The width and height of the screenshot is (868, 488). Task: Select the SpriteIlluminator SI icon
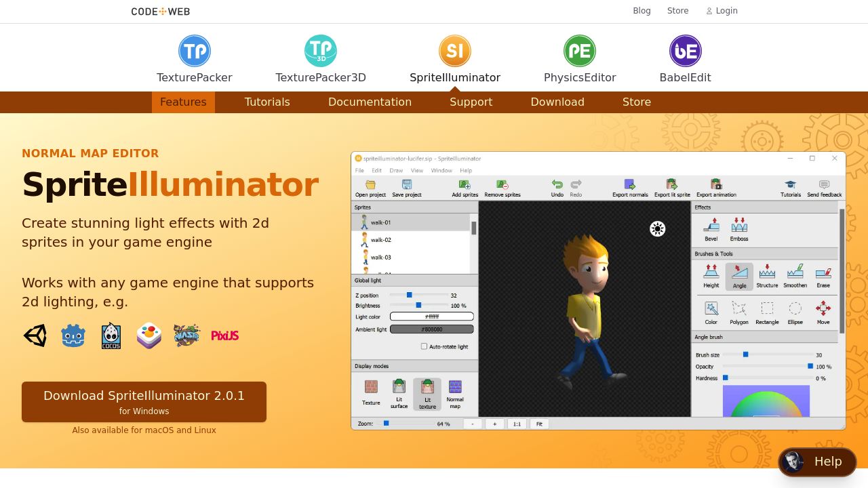click(x=455, y=51)
